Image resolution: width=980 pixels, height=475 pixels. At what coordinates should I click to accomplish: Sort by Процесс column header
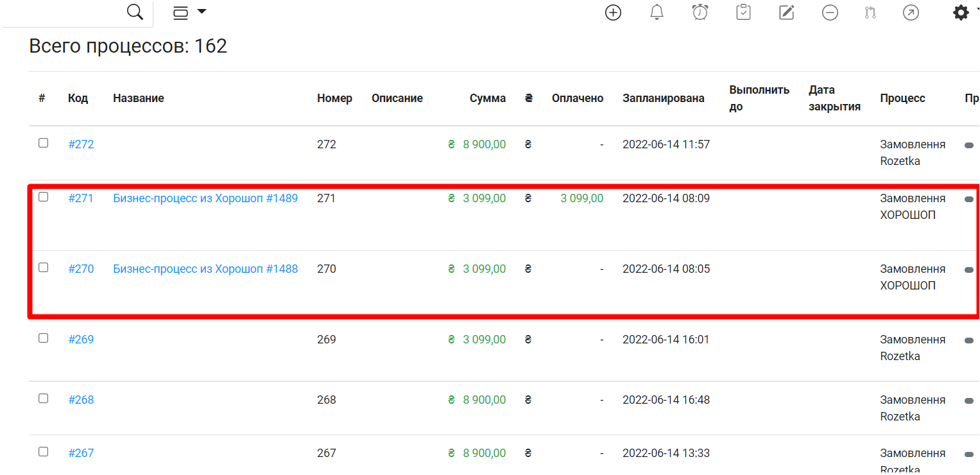coord(902,98)
